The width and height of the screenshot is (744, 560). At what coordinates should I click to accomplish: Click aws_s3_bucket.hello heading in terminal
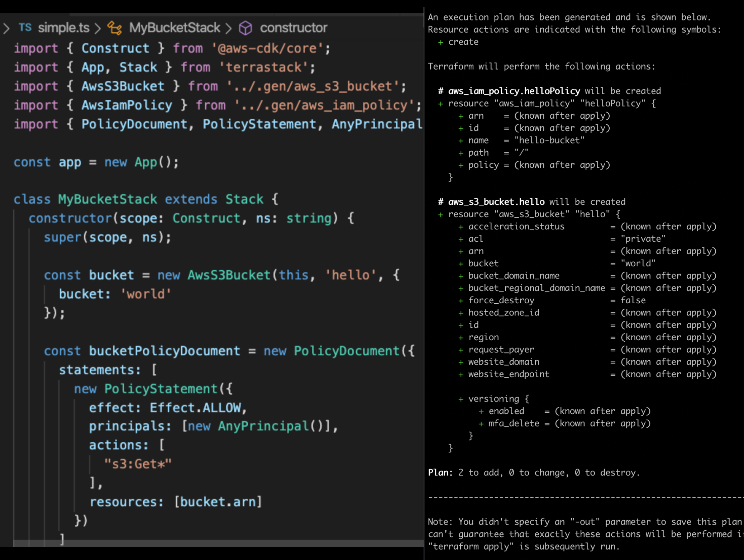(496, 202)
